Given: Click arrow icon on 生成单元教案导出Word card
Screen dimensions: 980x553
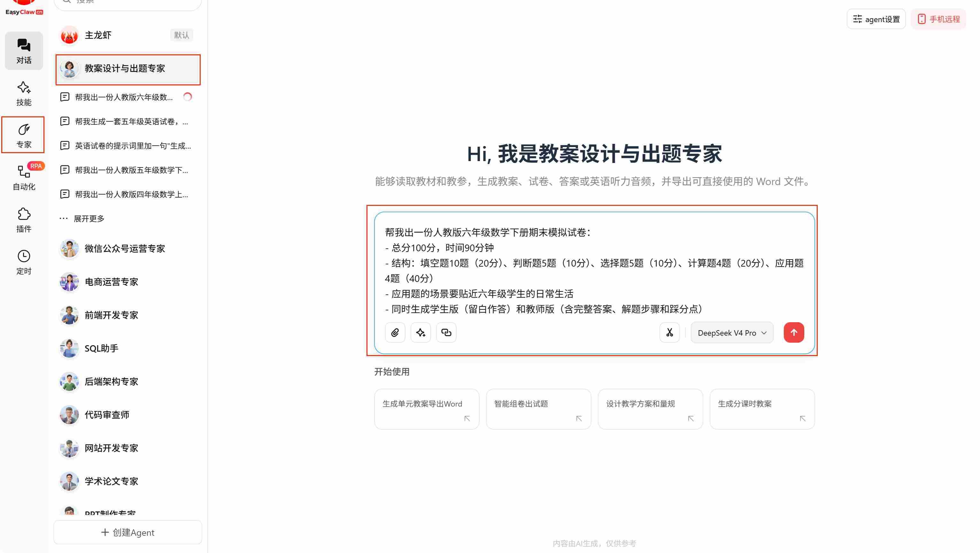Looking at the screenshot, I should [x=467, y=419].
